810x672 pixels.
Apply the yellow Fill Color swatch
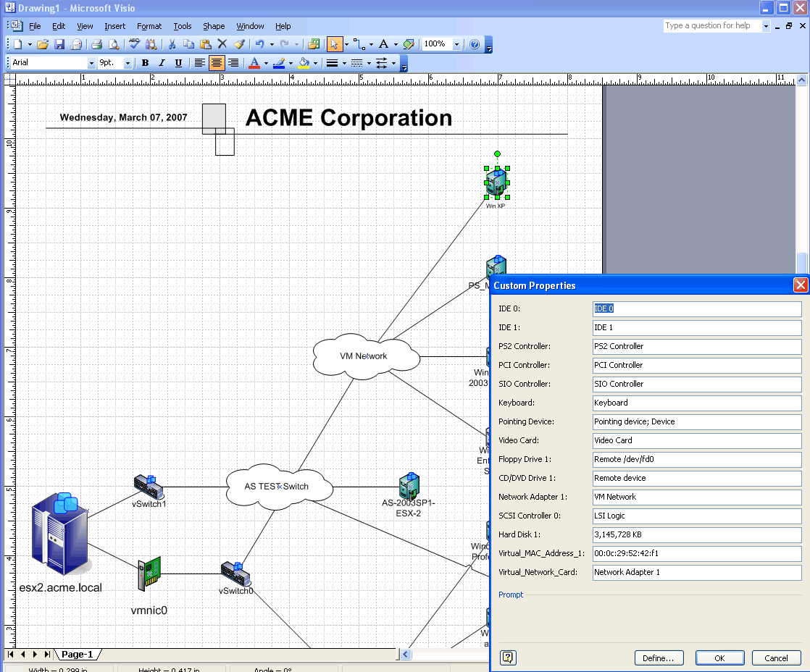(304, 63)
